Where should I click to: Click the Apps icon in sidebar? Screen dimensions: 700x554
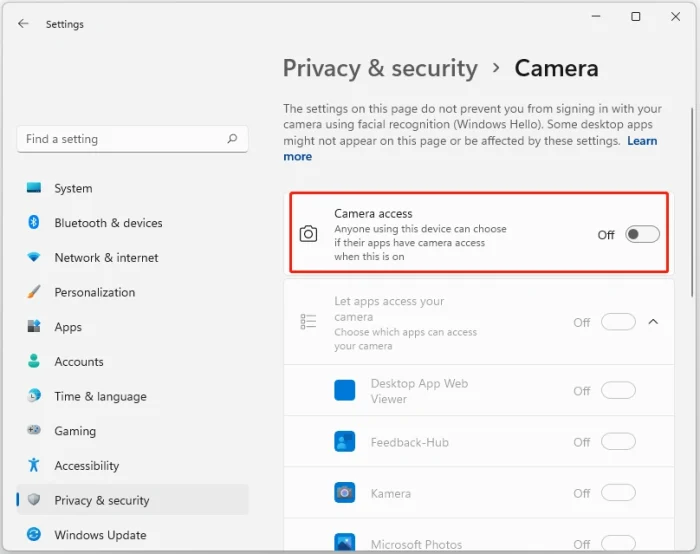[34, 326]
